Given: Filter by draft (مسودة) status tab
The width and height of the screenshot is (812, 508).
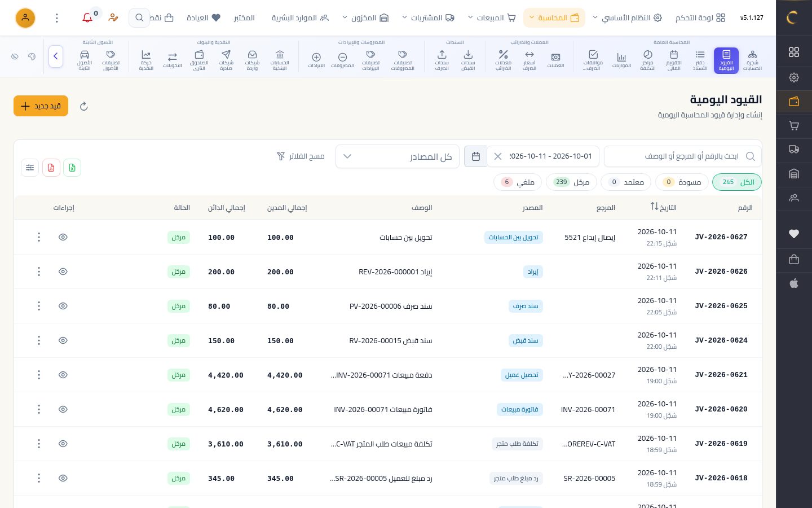Looking at the screenshot, I should 682,182.
